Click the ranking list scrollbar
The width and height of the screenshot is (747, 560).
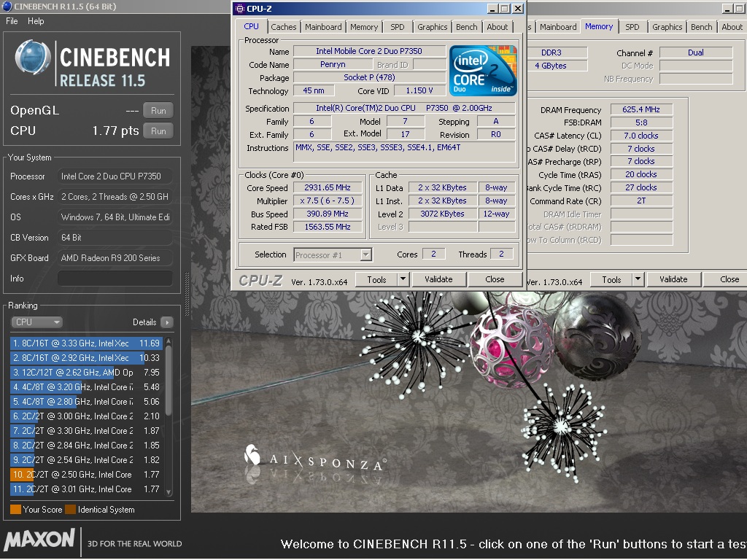169,381
